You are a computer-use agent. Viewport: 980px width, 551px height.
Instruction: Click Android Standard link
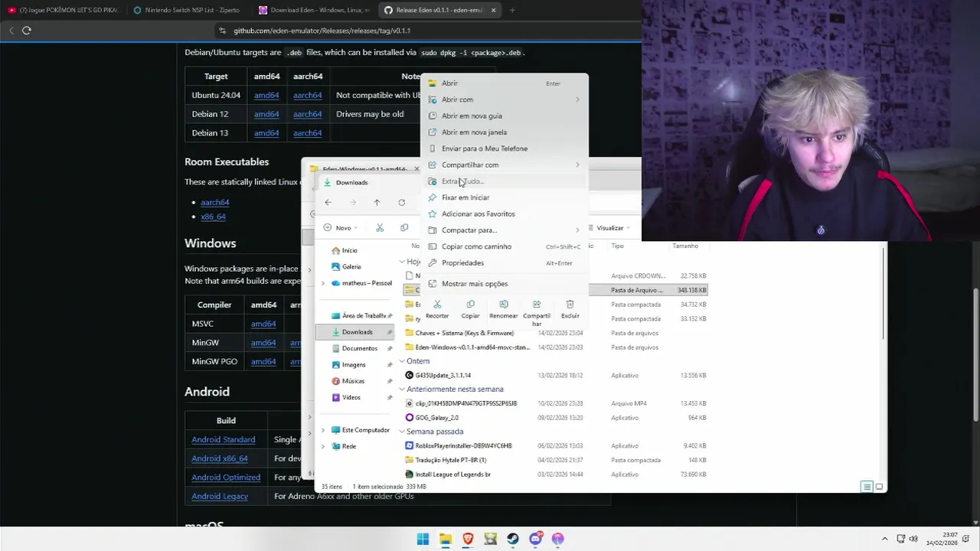pos(224,439)
